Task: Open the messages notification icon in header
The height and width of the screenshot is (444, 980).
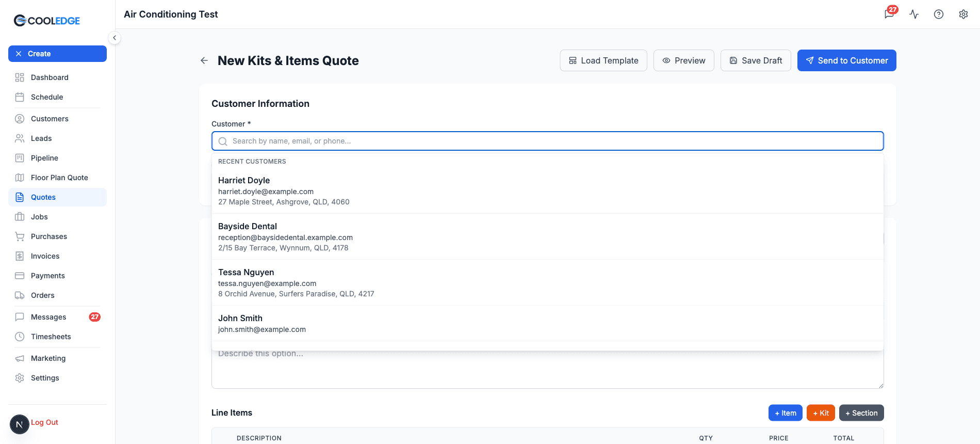Action: (x=890, y=14)
